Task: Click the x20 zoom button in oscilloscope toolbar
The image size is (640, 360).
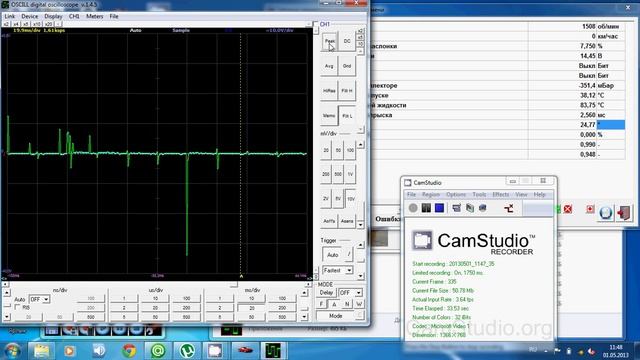Action: coord(48,24)
